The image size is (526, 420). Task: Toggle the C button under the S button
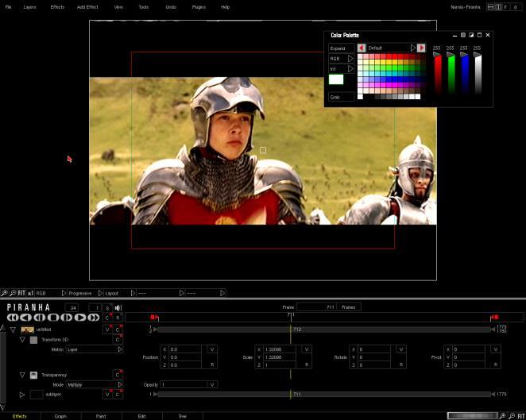(x=107, y=318)
